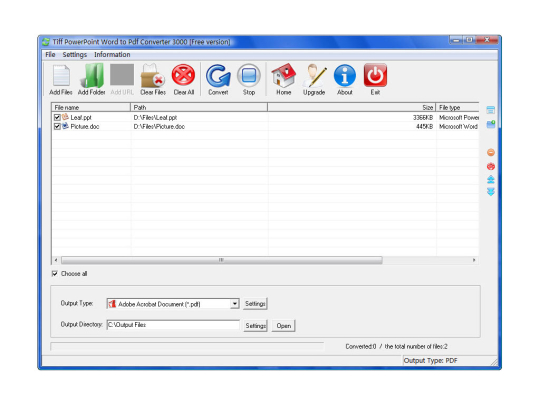Viewport: 540px width, 405px height.
Task: Uncheck the Picture.doc file checkbox
Action: 57,126
